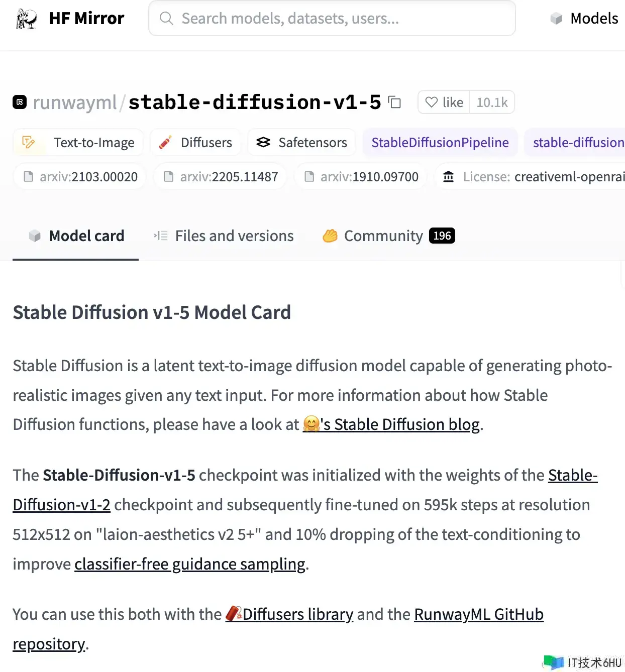The height and width of the screenshot is (672, 625).
Task: Select the StableDiffusionPipeline tag
Action: tap(440, 143)
